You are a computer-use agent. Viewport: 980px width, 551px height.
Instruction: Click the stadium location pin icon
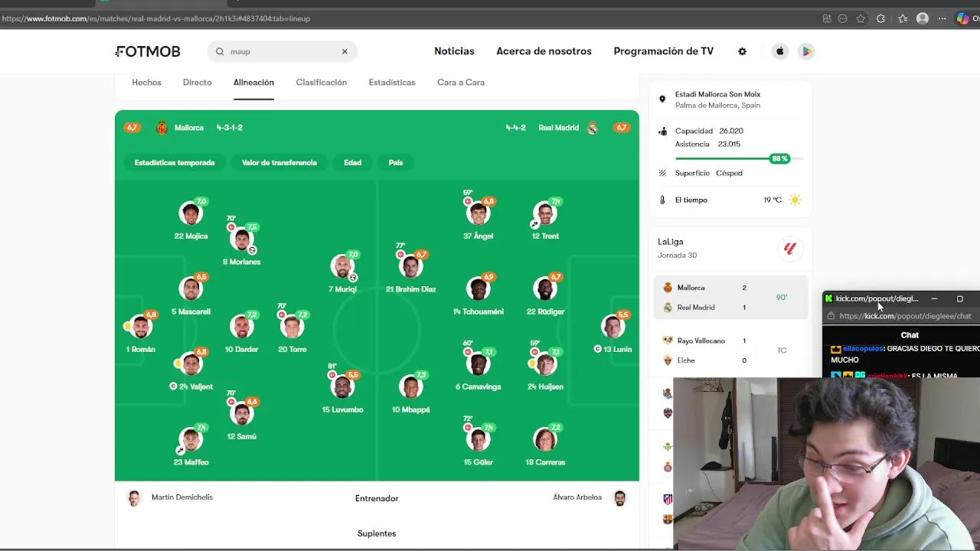tap(662, 99)
